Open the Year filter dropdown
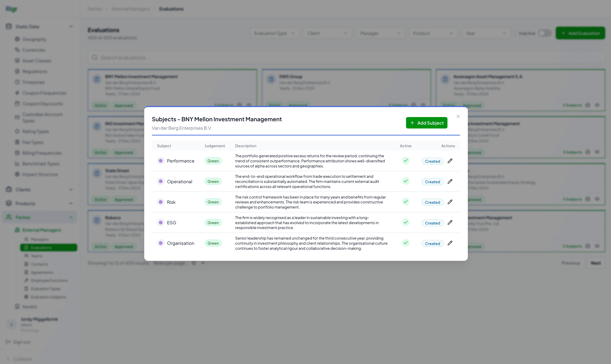Viewport: 611px width, 364px height. tap(486, 33)
